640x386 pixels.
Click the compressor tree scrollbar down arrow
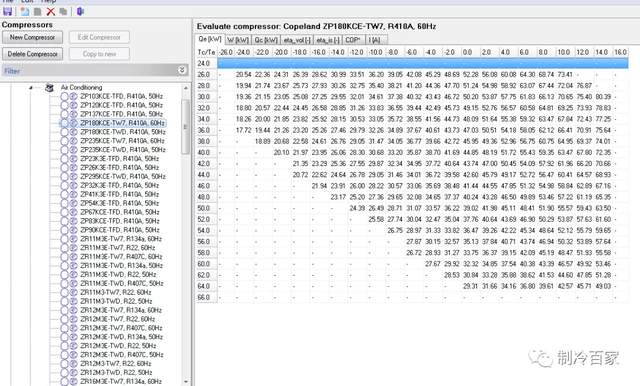(186, 382)
